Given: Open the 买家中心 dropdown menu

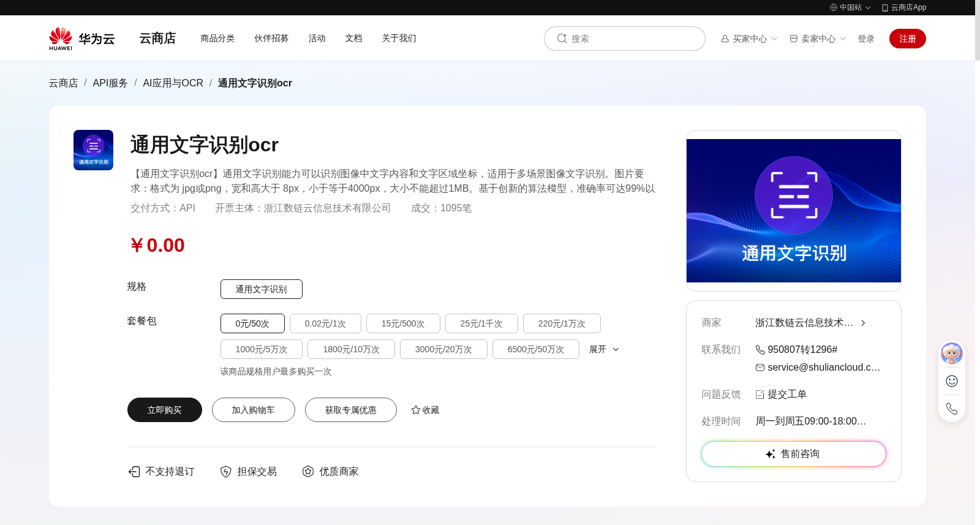Looking at the screenshot, I should click(749, 39).
